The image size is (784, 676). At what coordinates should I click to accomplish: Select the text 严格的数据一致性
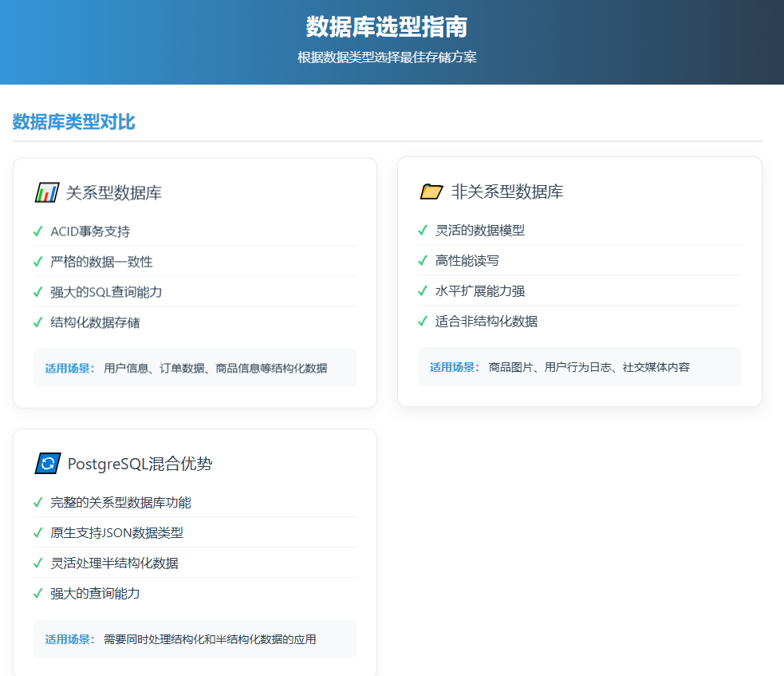point(101,262)
